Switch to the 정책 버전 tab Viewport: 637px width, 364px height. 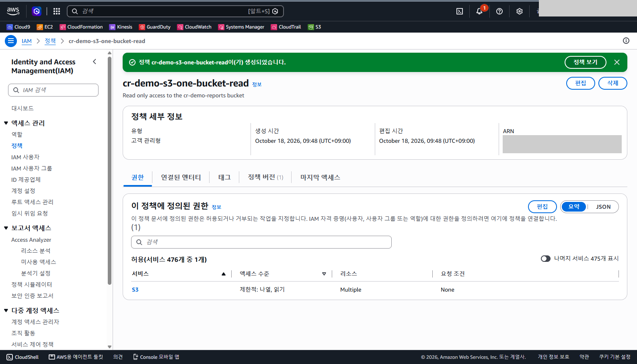[x=265, y=177]
